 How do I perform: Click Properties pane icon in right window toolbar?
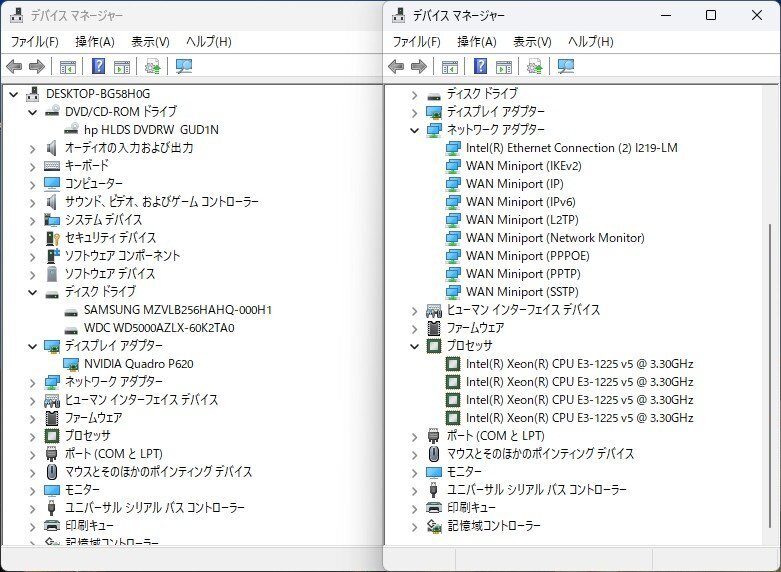click(504, 66)
